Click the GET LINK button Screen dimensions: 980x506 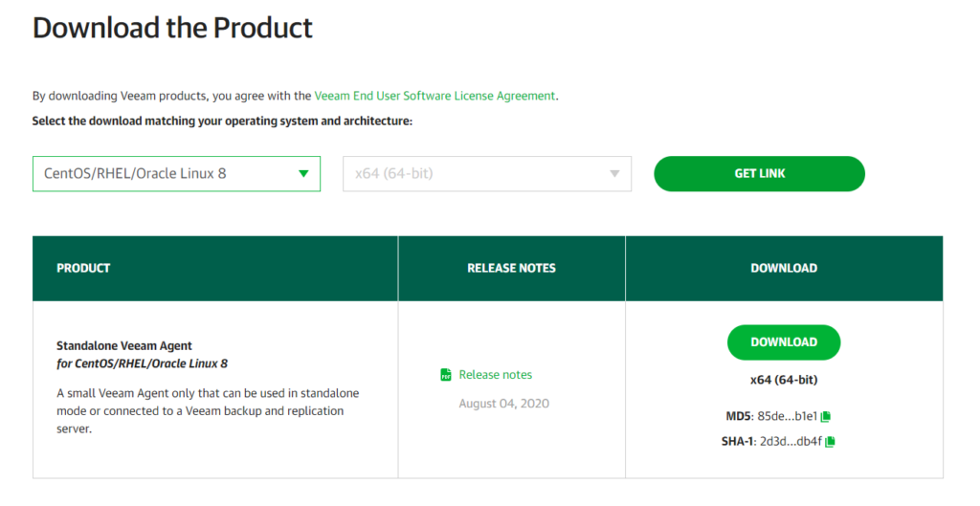[x=759, y=174]
